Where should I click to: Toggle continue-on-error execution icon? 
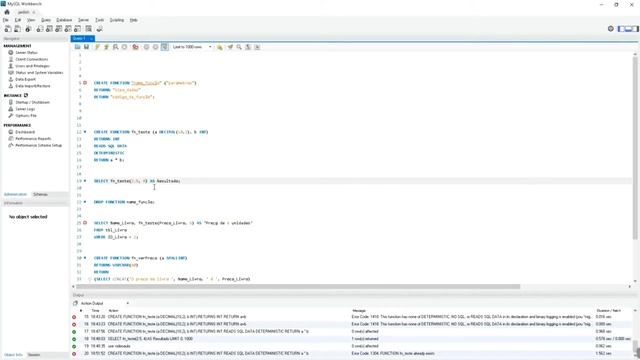(135, 47)
